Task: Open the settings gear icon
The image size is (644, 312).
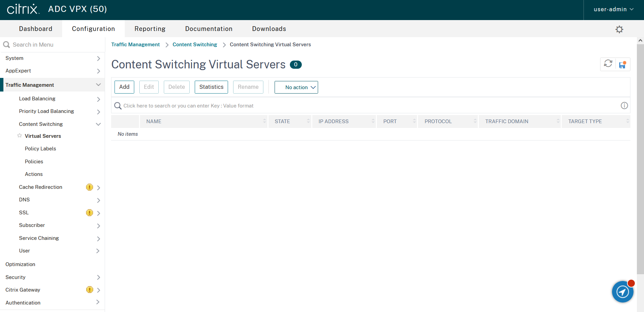Action: click(x=619, y=29)
